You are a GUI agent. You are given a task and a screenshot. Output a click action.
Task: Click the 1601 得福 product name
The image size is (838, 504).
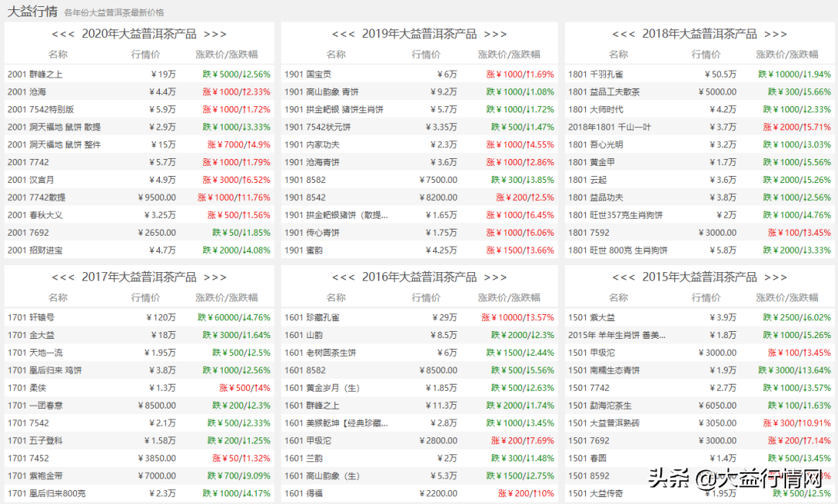click(x=303, y=493)
